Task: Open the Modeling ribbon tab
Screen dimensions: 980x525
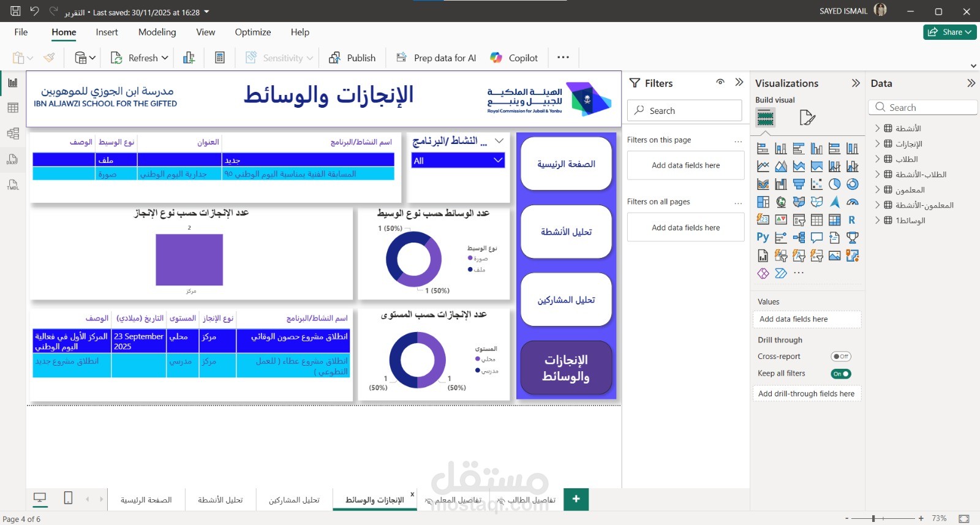Action: (x=157, y=32)
